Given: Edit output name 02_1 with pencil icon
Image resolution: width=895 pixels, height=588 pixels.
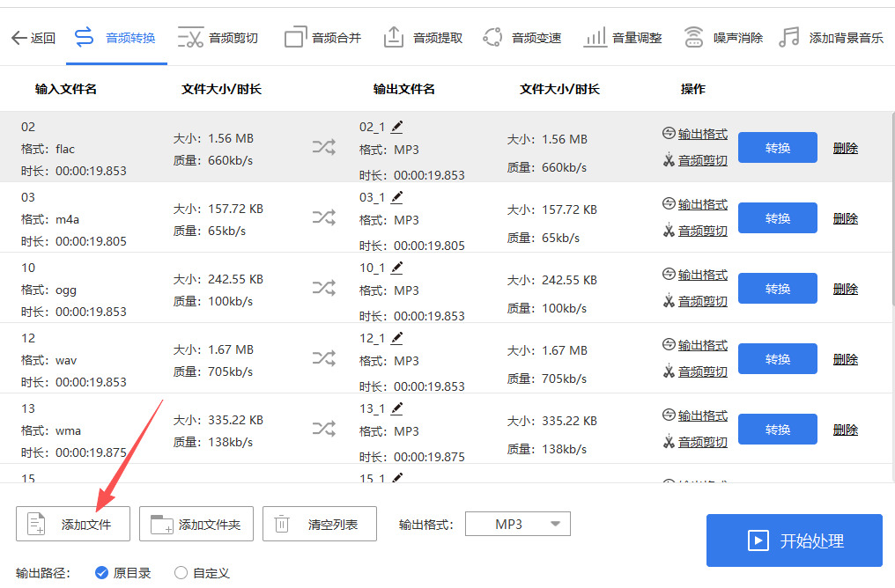Looking at the screenshot, I should point(396,127).
